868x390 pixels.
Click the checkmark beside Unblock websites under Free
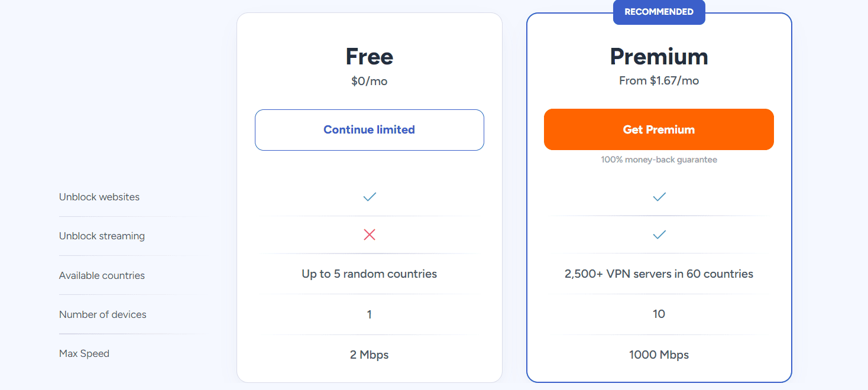coord(369,197)
